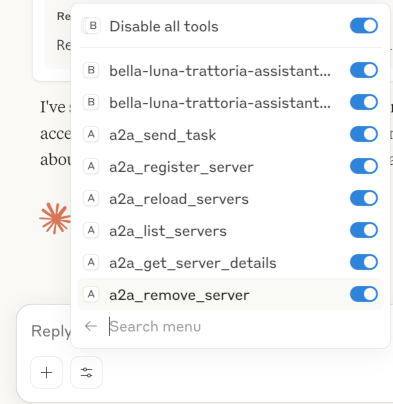Select the Disable all tools label
Screen dimensions: 393x404
click(x=164, y=26)
